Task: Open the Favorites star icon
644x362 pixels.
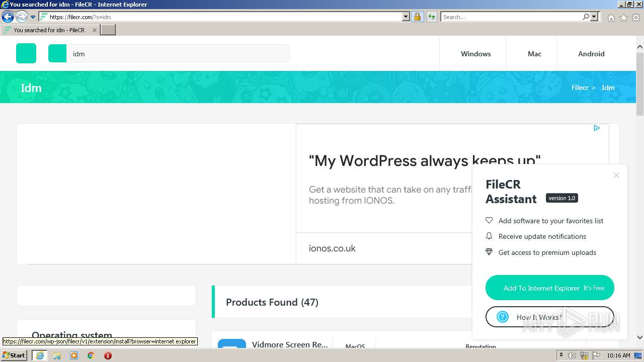Action: pos(623,18)
